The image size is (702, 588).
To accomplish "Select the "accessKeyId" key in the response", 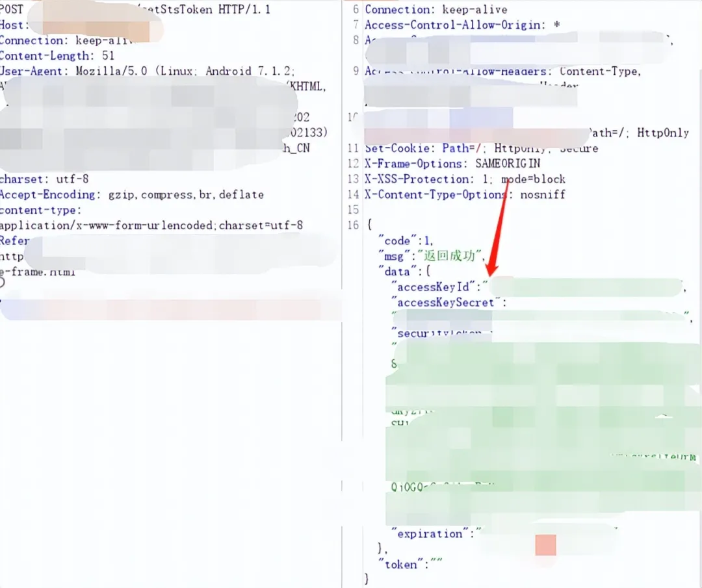I will [x=434, y=287].
